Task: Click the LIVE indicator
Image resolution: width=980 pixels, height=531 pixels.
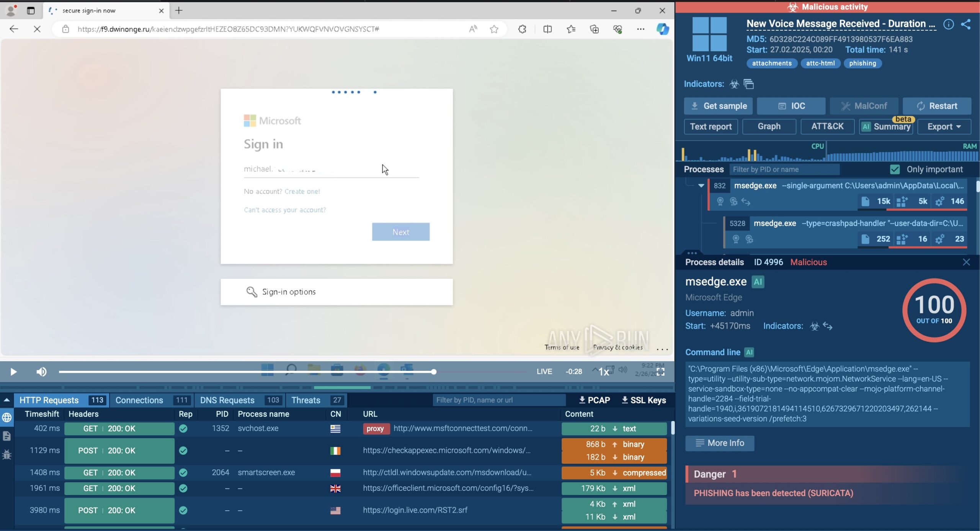Action: click(544, 372)
